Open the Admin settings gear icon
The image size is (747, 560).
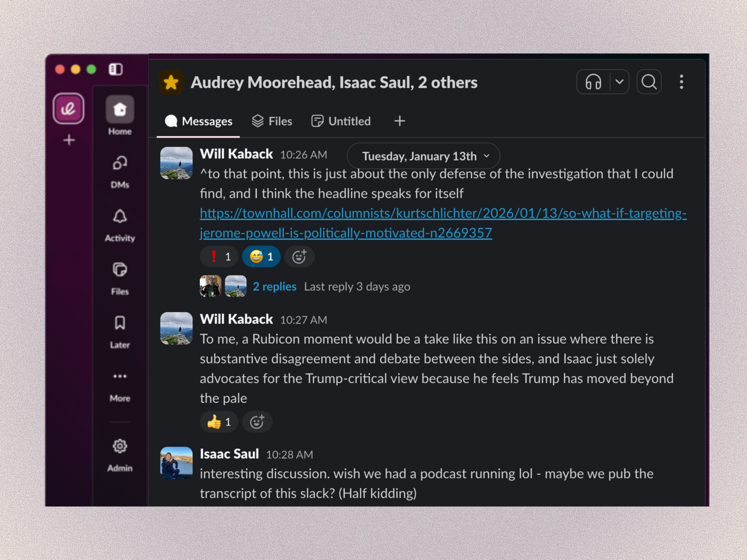120,446
